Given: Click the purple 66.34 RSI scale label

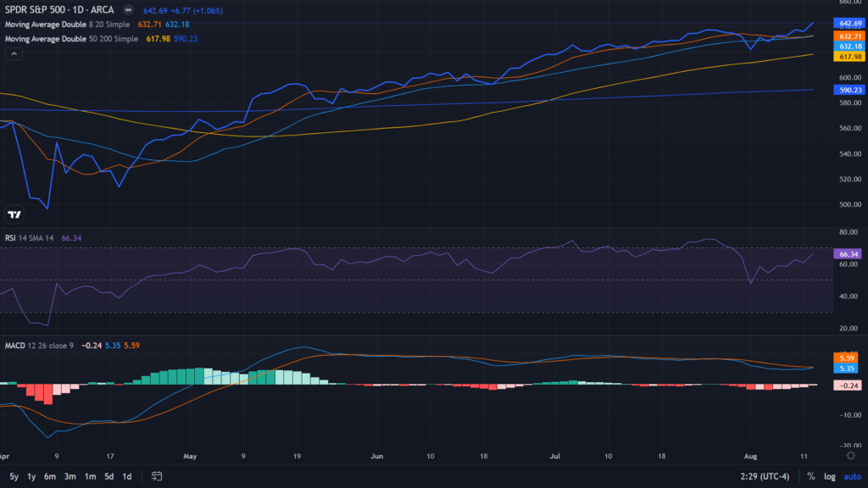Looking at the screenshot, I should coord(848,254).
